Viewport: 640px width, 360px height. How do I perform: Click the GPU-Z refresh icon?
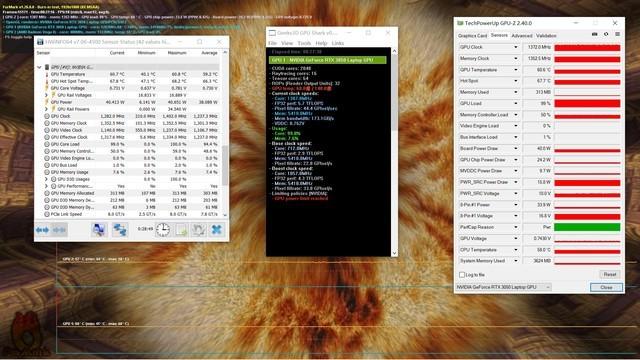606,35
